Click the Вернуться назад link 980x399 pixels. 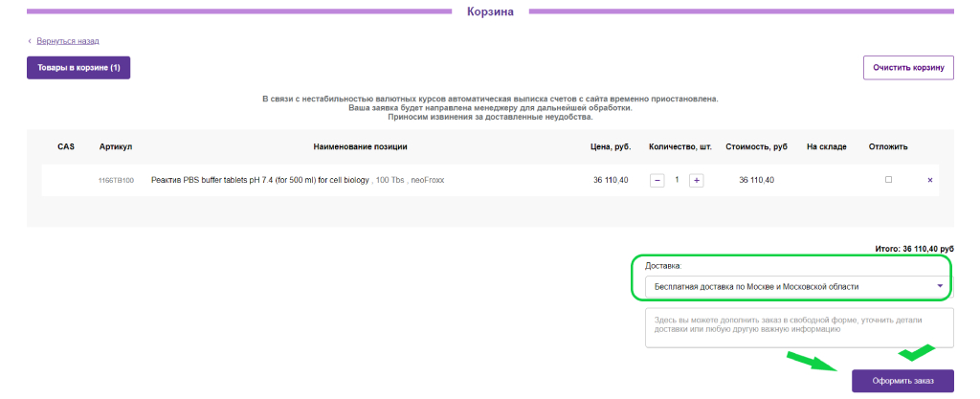click(68, 41)
